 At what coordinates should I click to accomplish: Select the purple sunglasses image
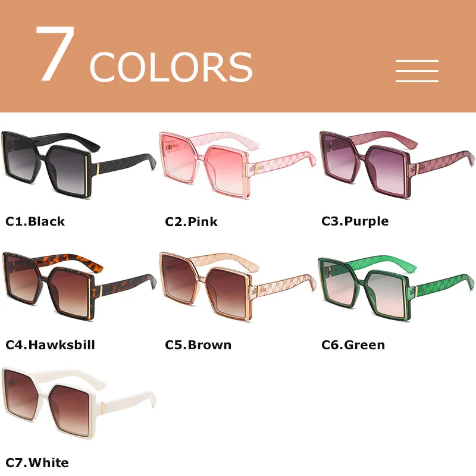point(397,165)
